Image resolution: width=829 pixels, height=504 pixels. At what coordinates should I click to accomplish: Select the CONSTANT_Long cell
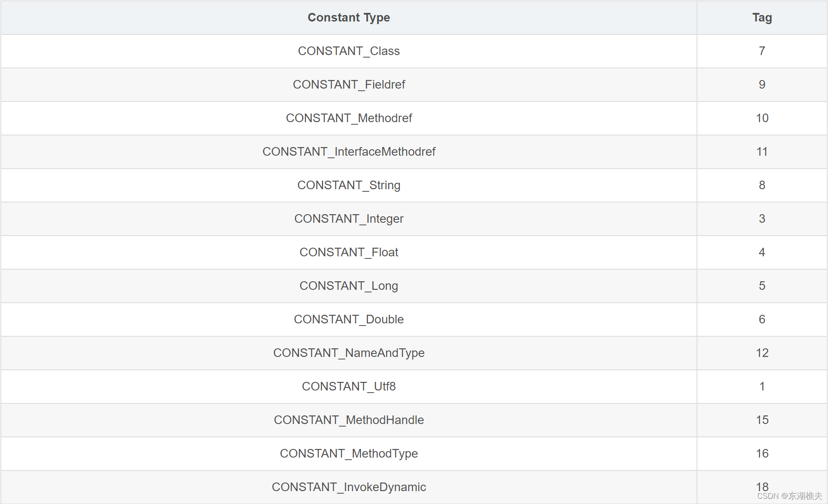pyautogui.click(x=349, y=286)
